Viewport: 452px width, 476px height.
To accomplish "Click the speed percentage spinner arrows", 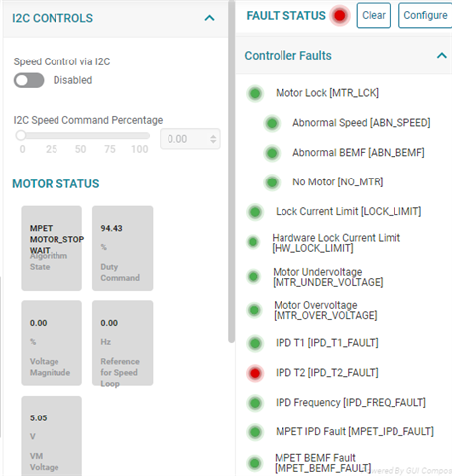I will (213, 139).
